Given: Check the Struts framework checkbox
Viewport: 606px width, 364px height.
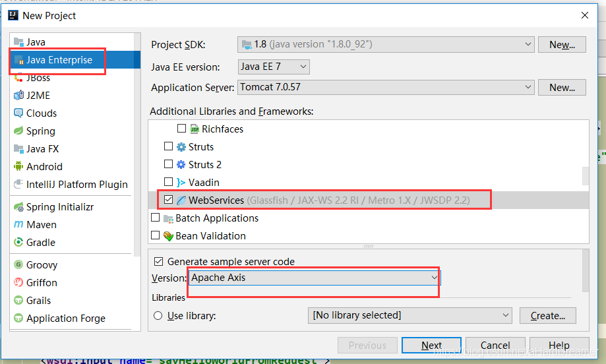Looking at the screenshot, I should 168,146.
